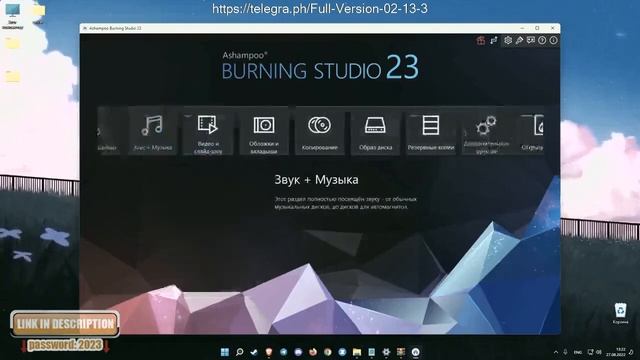Image resolution: width=640 pixels, height=360 pixels.
Task: Launch Firefox from the taskbar
Action: (313, 352)
